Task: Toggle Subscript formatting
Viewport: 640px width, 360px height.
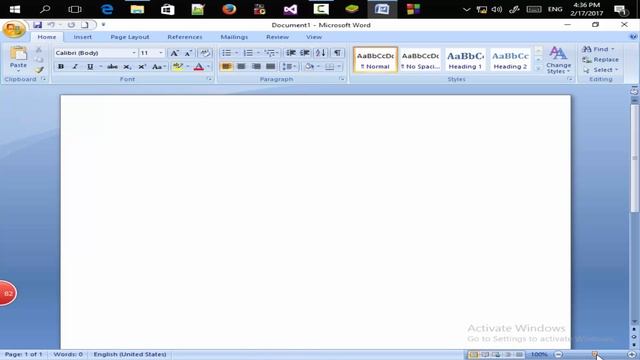Action: pyautogui.click(x=127, y=67)
